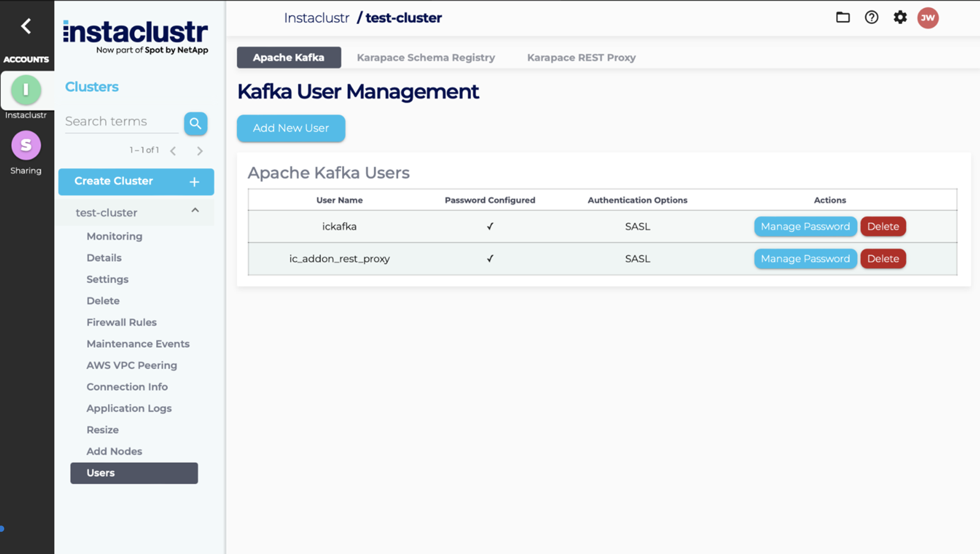
Task: Open the Karapace REST Proxy tab
Action: tap(581, 57)
